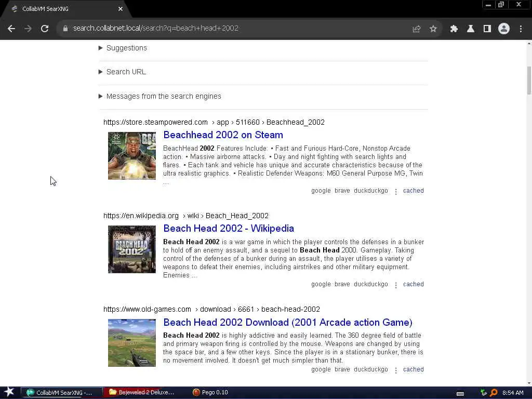Click the forward navigation arrow
Viewport: 532px width, 399px height.
[x=28, y=29]
